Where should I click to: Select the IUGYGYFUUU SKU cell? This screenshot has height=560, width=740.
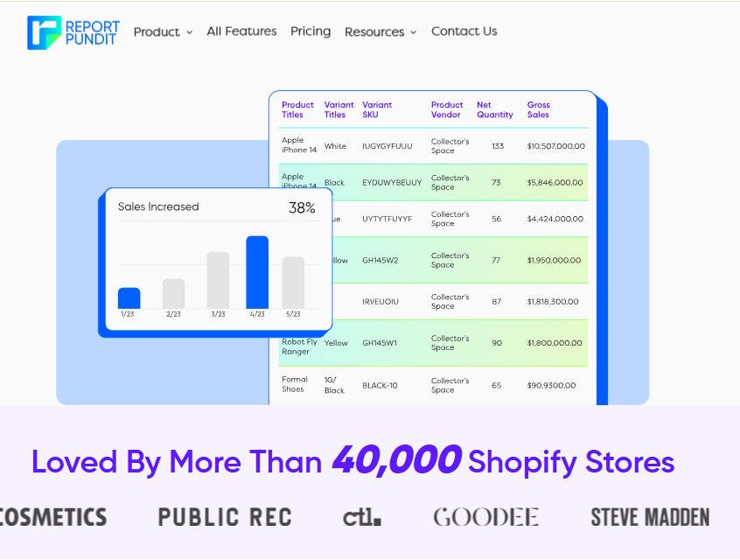point(387,146)
